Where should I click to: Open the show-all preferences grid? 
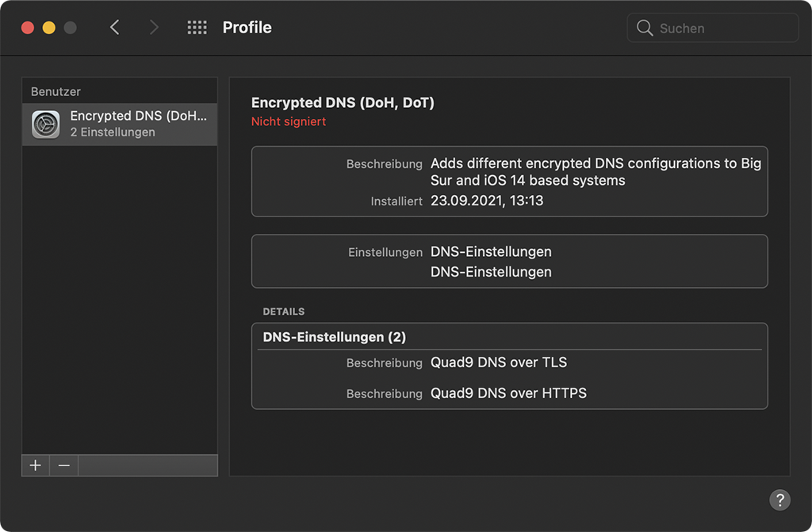pyautogui.click(x=197, y=28)
